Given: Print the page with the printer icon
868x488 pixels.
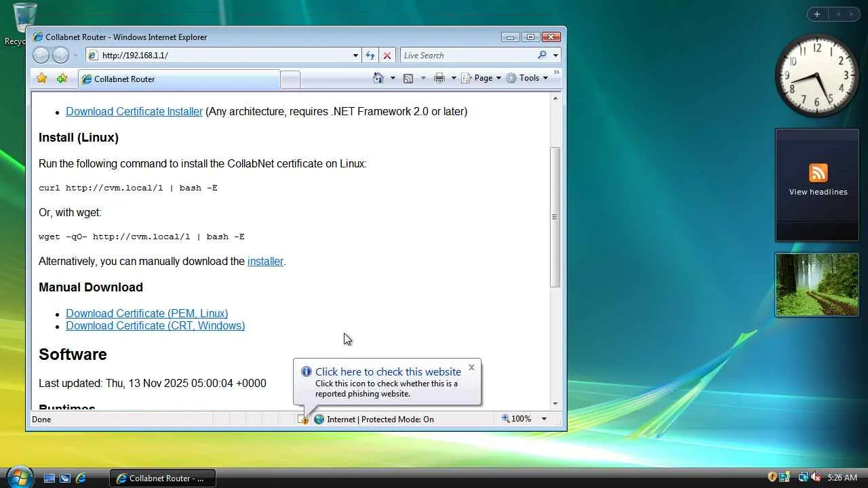Looking at the screenshot, I should [x=439, y=78].
